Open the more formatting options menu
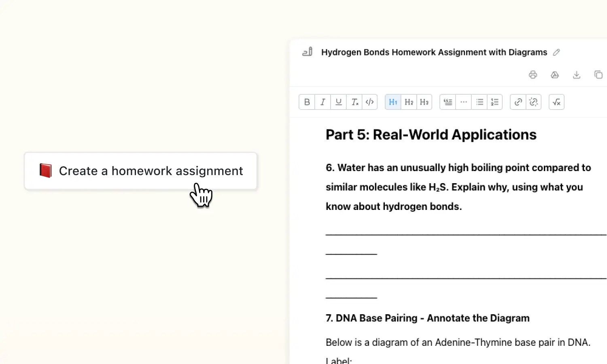Image resolution: width=607 pixels, height=364 pixels. click(464, 102)
